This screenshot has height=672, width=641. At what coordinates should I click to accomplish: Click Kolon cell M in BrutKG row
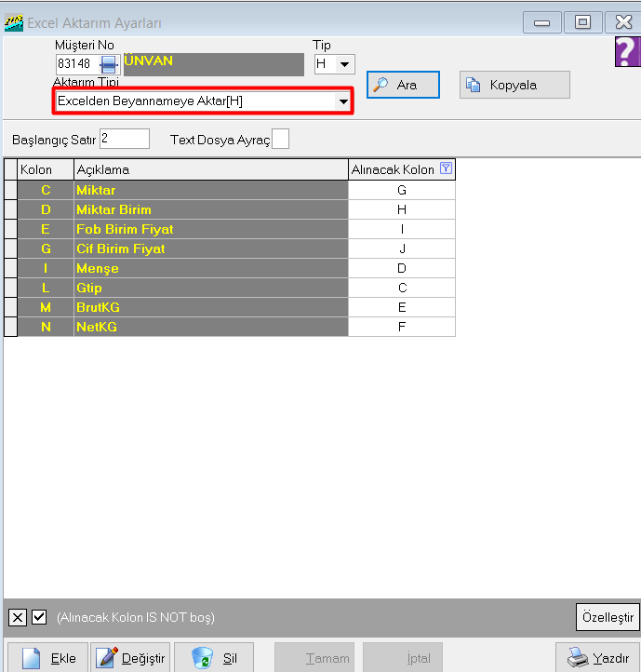pyautogui.click(x=46, y=307)
